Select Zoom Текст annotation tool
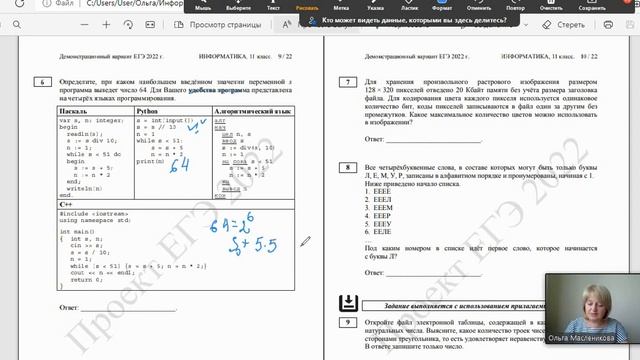This screenshot has height=360, width=640. coord(273,6)
